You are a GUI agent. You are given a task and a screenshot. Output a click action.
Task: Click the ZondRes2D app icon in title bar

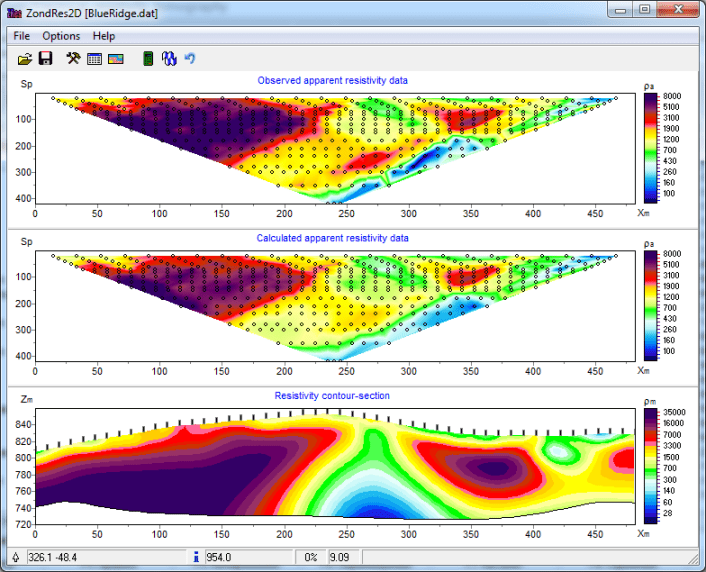(13, 10)
